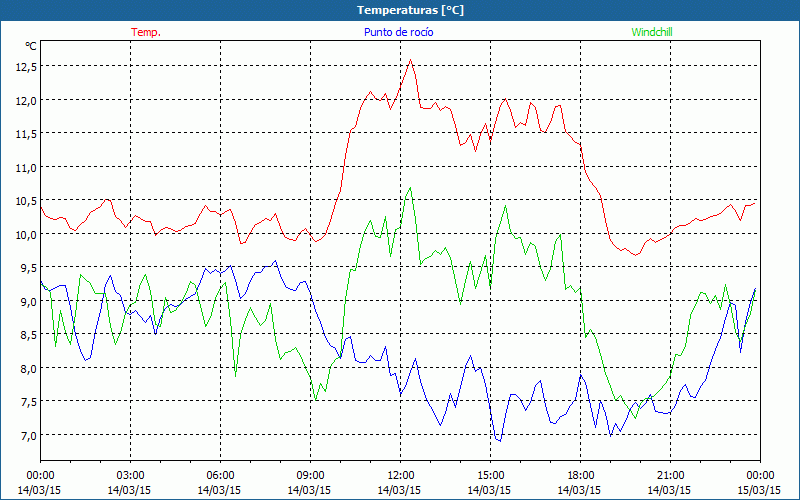The width and height of the screenshot is (800, 500).
Task: Click the 12,5 y-axis value
Action: click(x=27, y=67)
